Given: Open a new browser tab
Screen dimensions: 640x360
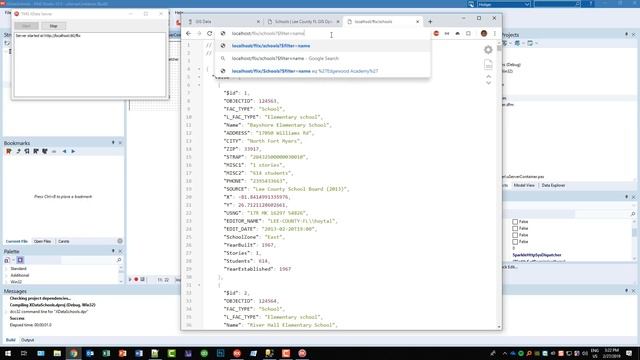Looking at the screenshot, I should click(430, 22).
